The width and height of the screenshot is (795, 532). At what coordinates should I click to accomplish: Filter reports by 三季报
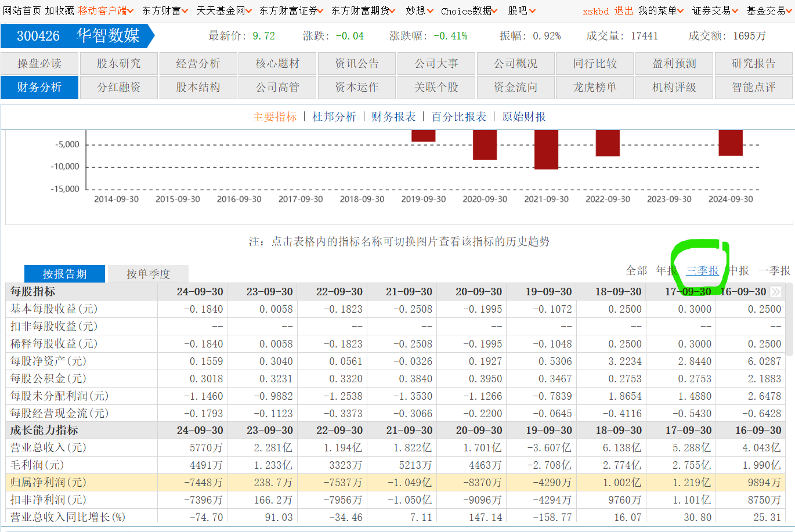702,270
